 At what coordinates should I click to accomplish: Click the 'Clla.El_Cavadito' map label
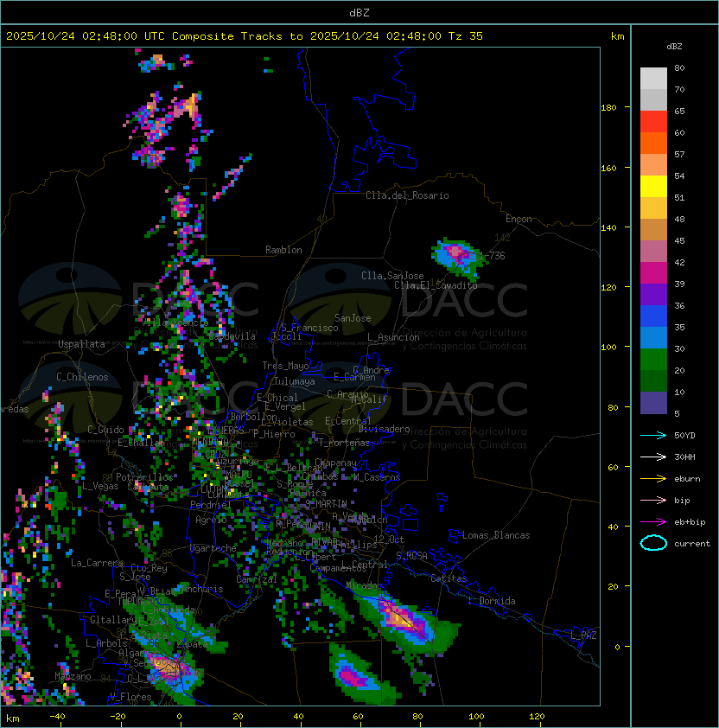click(x=436, y=285)
